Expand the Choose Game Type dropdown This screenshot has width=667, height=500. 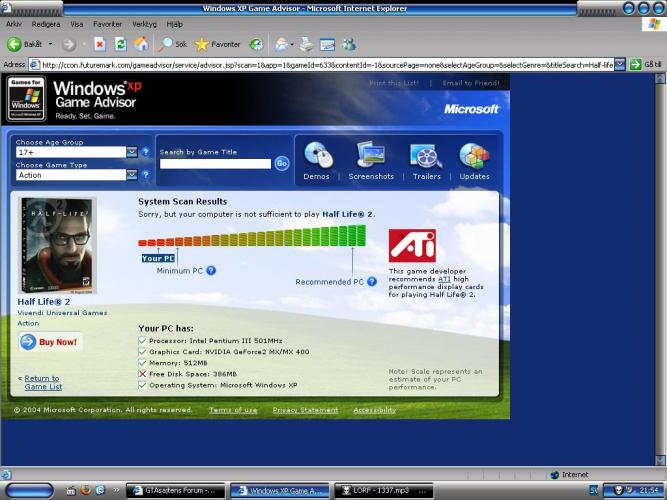coord(132,175)
